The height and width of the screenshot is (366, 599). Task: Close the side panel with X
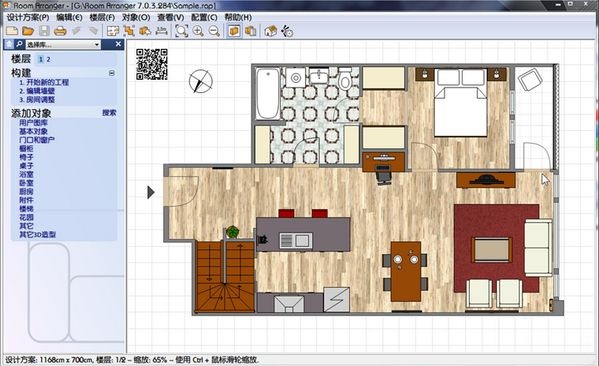click(118, 44)
